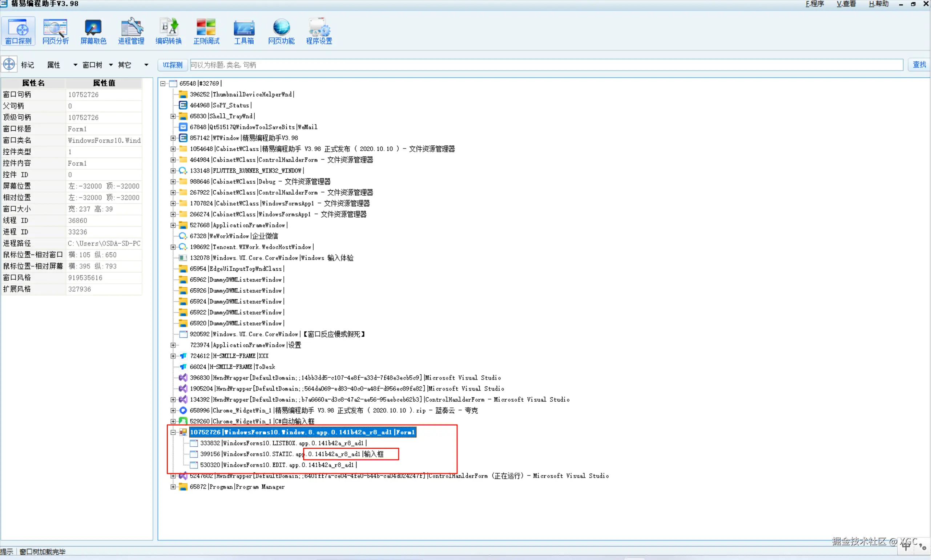Viewport: 931px width, 560px height.
Task: Open the 网页分析 web analysis tool
Action: pos(56,31)
